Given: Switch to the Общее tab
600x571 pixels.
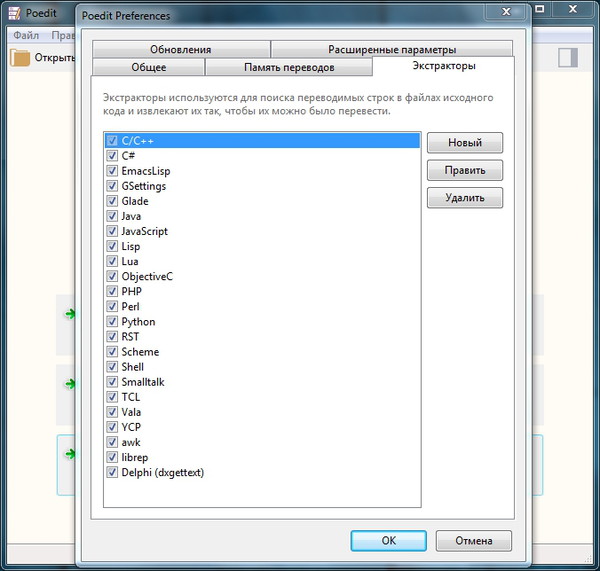Looking at the screenshot, I should click(149, 67).
